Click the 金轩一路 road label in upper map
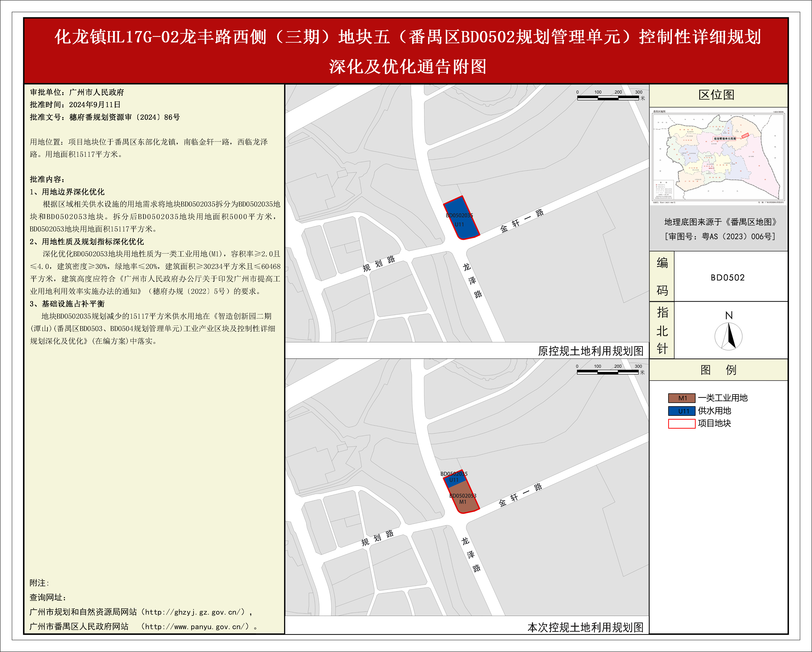Viewport: 812px width, 652px height. click(x=521, y=221)
